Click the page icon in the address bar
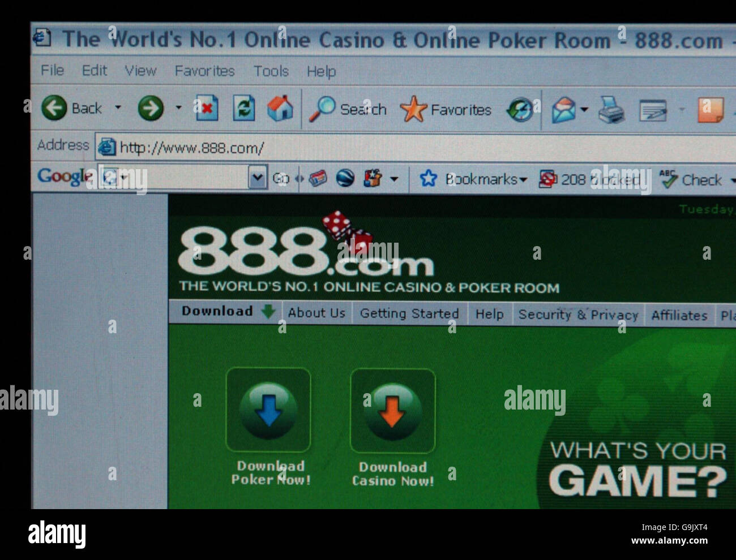736x560 pixels. point(106,148)
